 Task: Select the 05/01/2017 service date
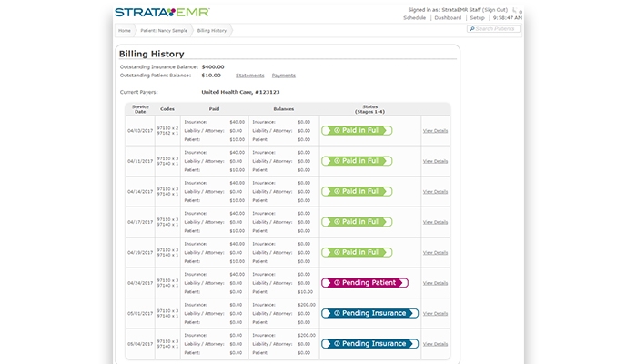pos(140,314)
